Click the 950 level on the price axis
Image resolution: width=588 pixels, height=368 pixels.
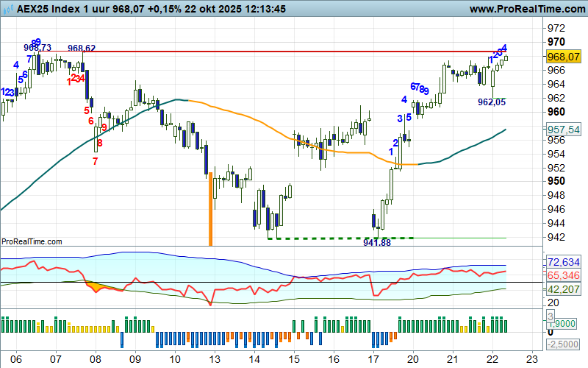click(x=556, y=181)
